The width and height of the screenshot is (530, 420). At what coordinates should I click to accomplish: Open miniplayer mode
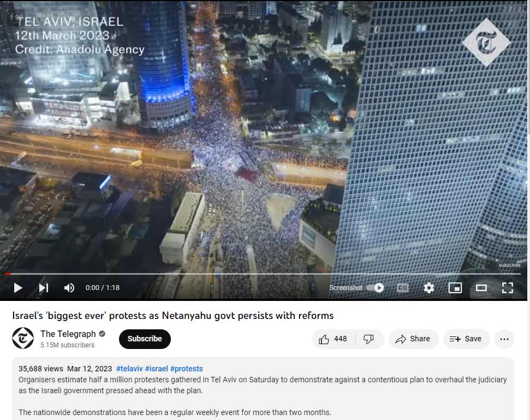455,288
